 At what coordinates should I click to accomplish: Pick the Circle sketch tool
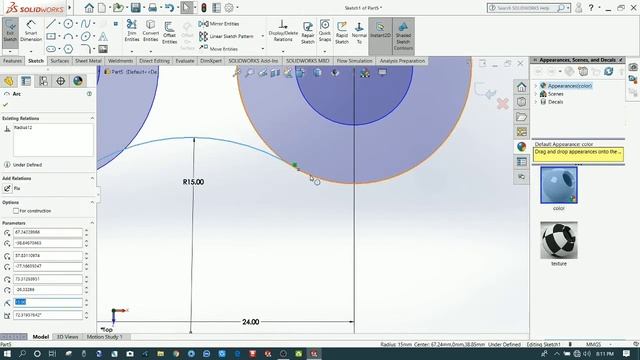(x=68, y=24)
